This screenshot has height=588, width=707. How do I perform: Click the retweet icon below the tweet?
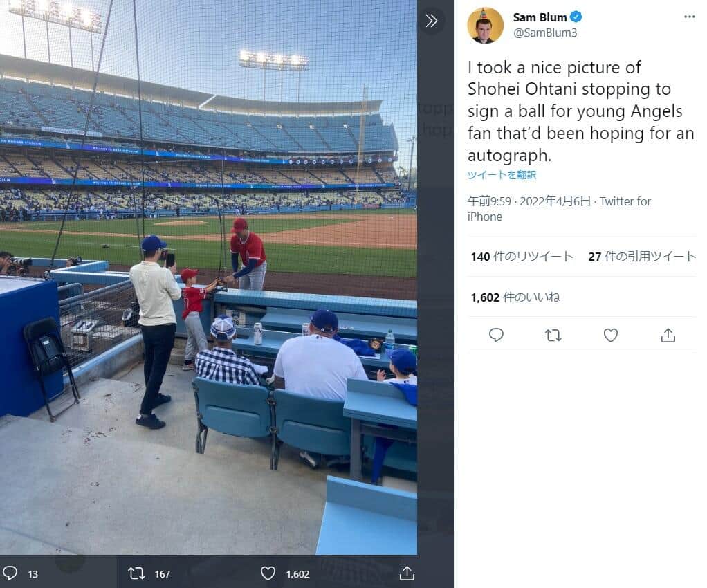553,336
